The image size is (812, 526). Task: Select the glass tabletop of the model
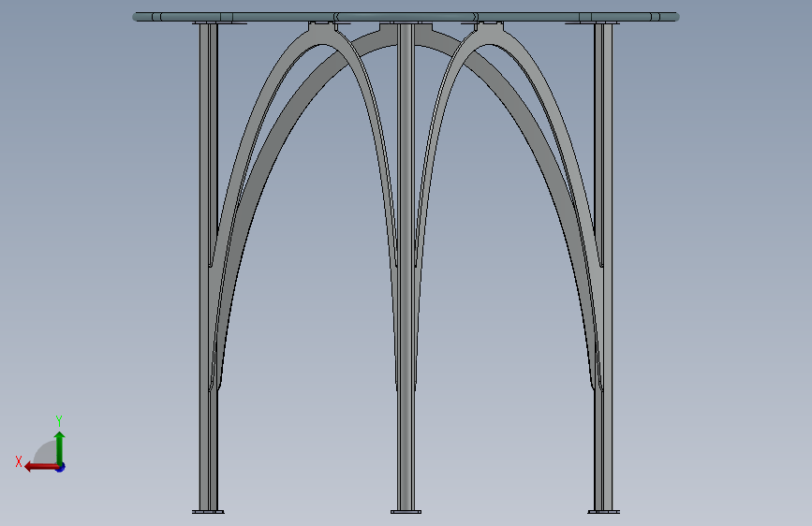point(406,17)
